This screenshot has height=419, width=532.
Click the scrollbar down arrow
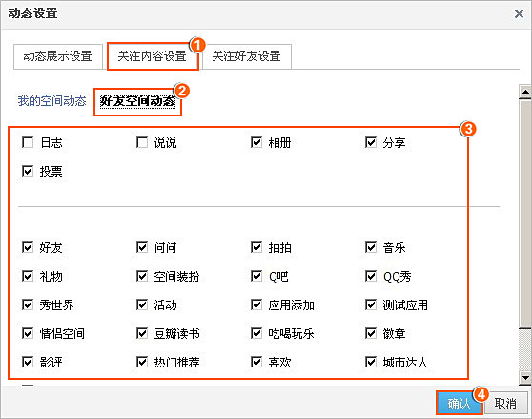pos(525,378)
